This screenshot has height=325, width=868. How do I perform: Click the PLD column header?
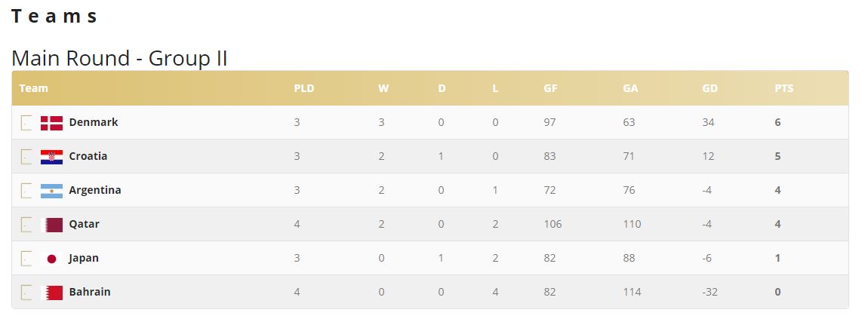coord(303,88)
